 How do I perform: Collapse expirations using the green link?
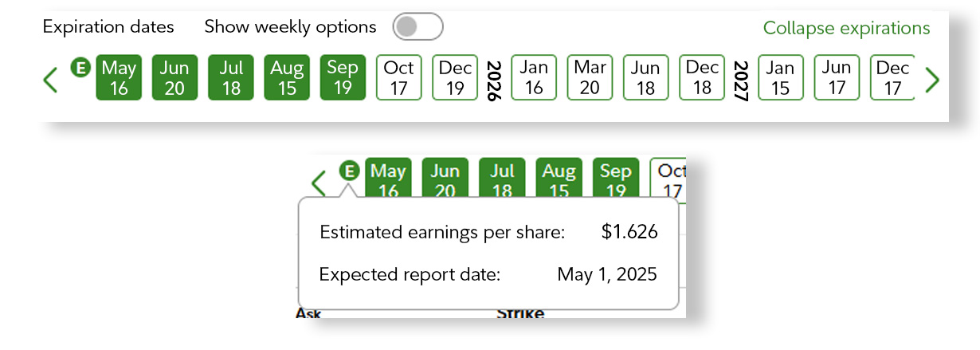click(x=845, y=28)
